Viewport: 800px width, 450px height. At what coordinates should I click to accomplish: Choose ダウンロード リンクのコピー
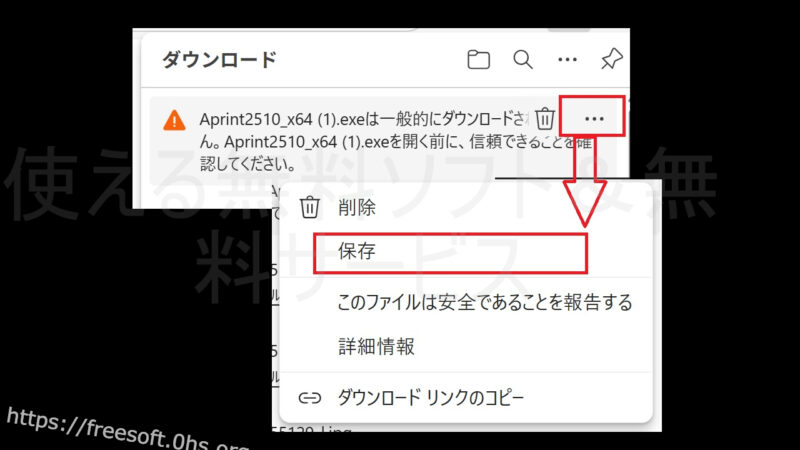tap(431, 397)
